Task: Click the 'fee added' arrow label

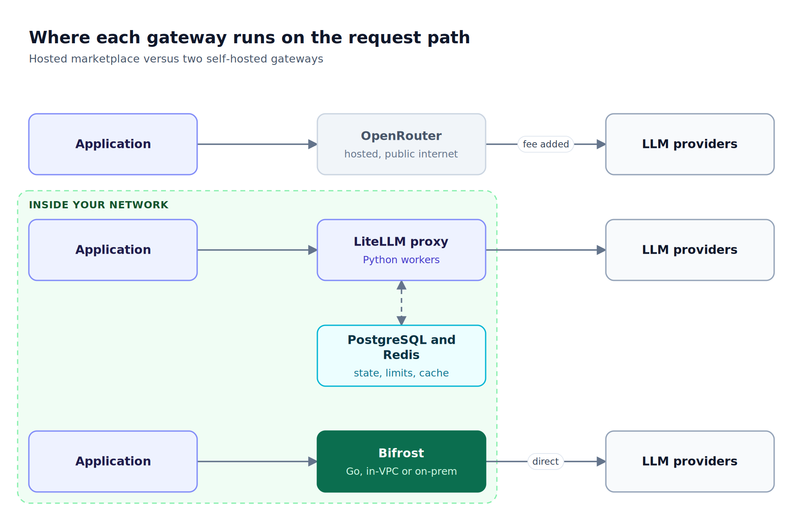Action: tap(546, 144)
